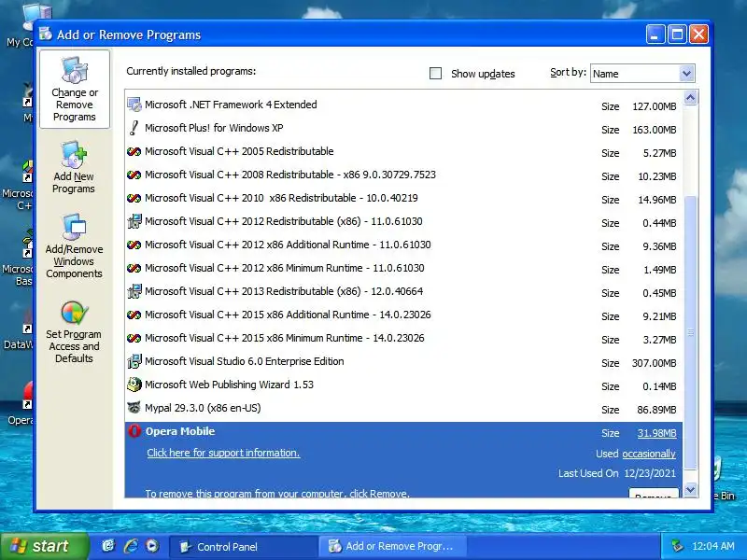The height and width of the screenshot is (560, 747).
Task: Select Mypal 29.3.0 (x86 en-US) entry
Action: pyautogui.click(x=403, y=408)
